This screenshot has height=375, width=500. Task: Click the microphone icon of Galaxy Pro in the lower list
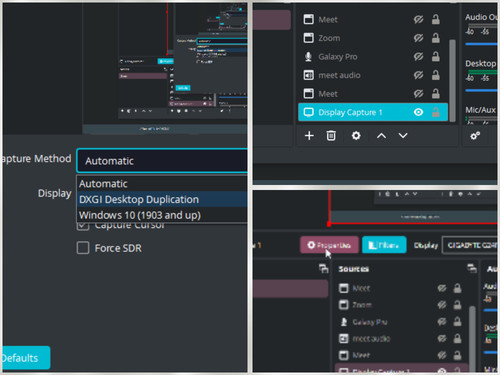point(343,322)
